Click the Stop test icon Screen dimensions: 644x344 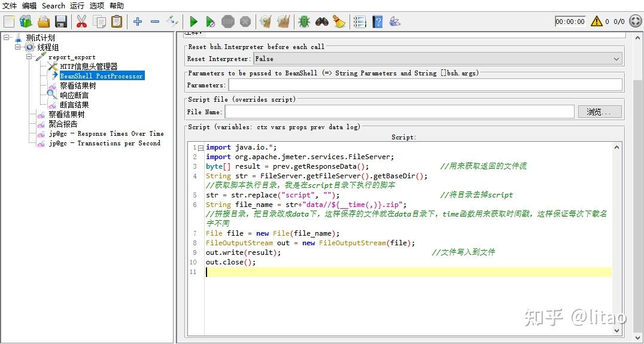pos(228,22)
